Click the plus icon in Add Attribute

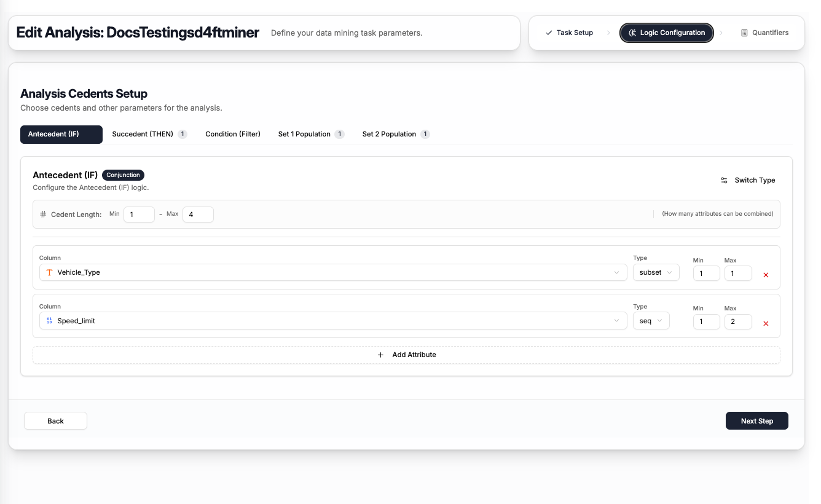(x=380, y=355)
